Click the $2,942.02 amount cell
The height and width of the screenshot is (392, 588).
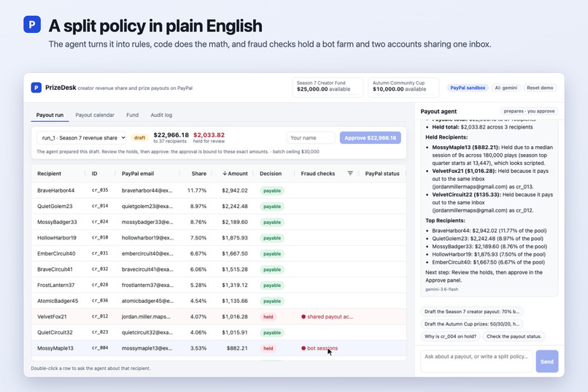click(235, 191)
